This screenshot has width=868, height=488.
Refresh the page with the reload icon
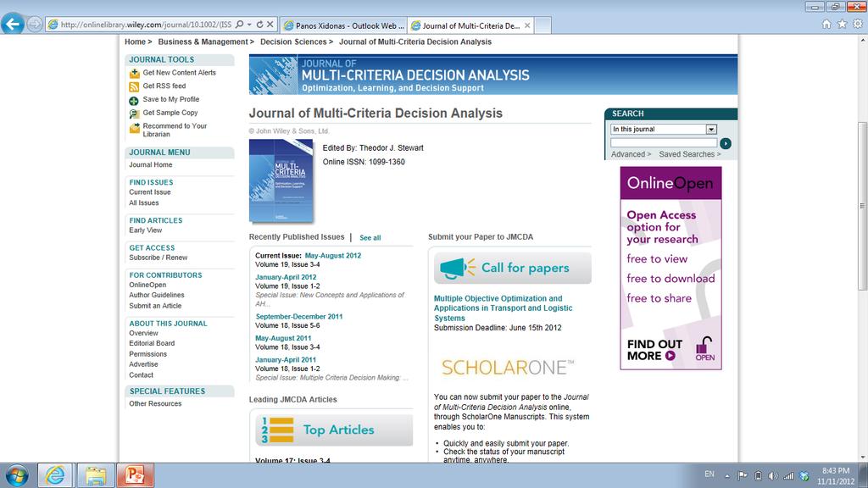[259, 25]
